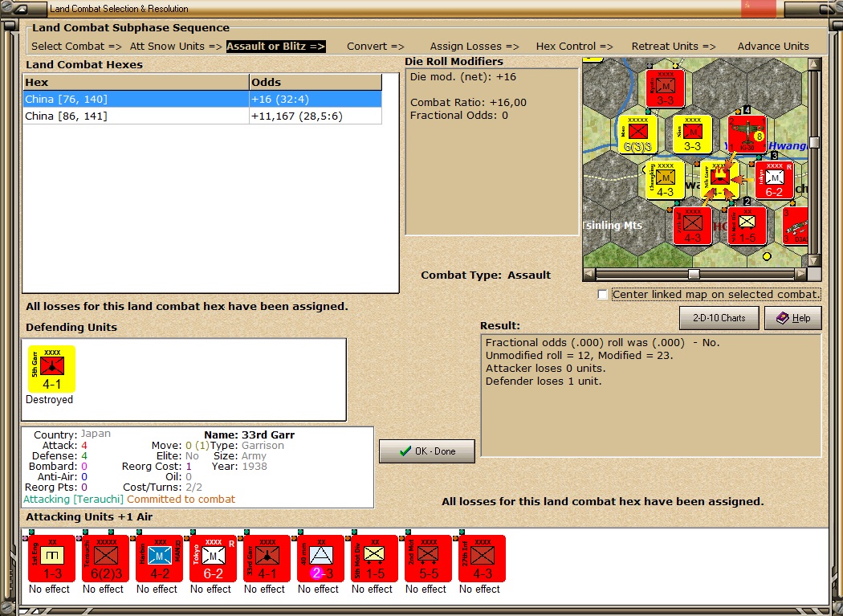The width and height of the screenshot is (843, 616).
Task: Open the Help button
Action: pos(793,318)
